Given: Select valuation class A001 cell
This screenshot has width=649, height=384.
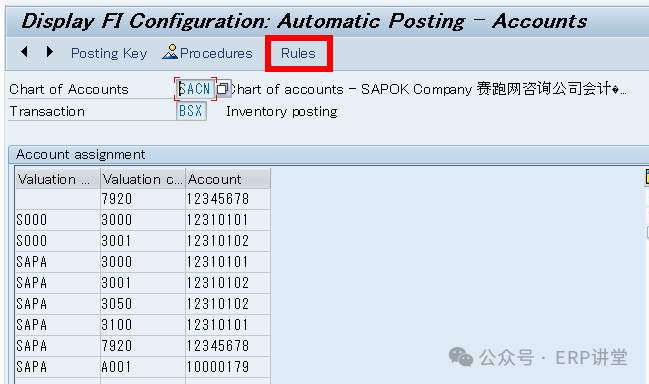Looking at the screenshot, I should [x=143, y=367].
